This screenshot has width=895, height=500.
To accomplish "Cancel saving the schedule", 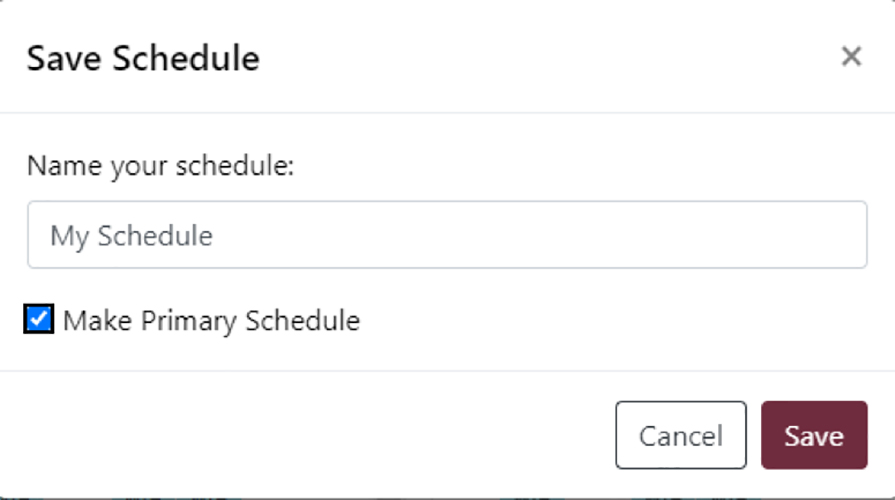I will (680, 435).
